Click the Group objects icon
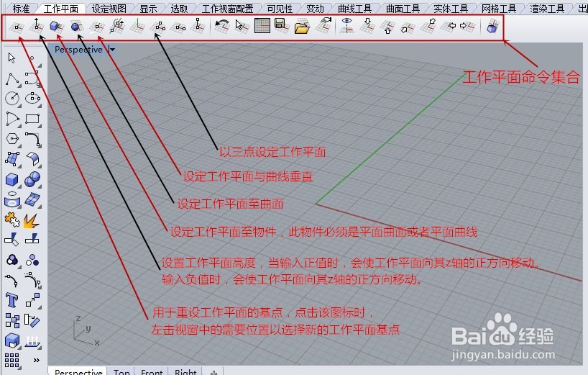588x375 pixels. [12, 260]
